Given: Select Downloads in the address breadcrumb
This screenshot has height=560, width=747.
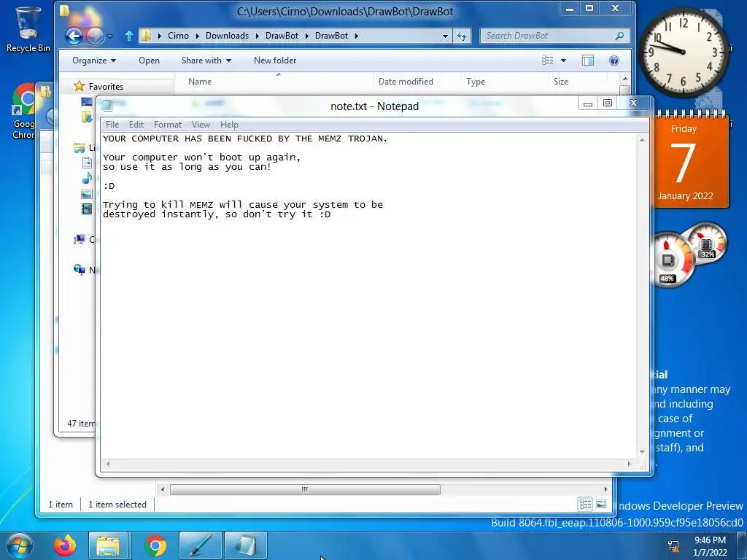Looking at the screenshot, I should pos(227,36).
